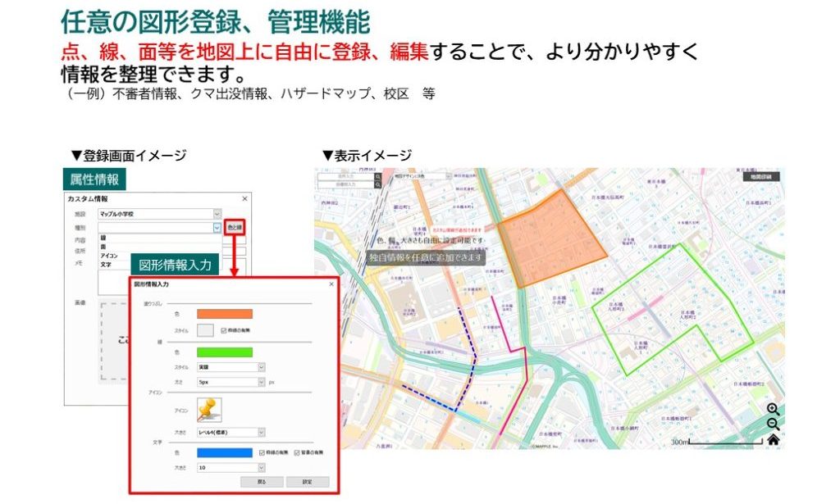
Task: Expand the icon size レベル4(標準) dropdown
Action: click(x=231, y=432)
